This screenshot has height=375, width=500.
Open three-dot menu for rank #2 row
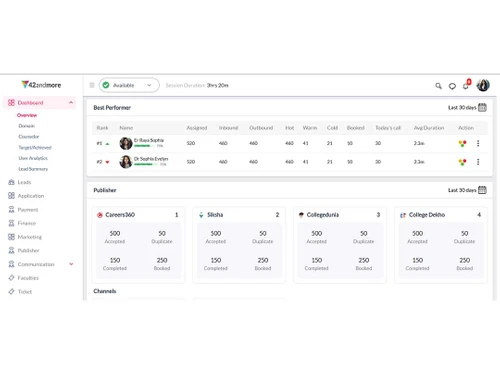(x=478, y=162)
